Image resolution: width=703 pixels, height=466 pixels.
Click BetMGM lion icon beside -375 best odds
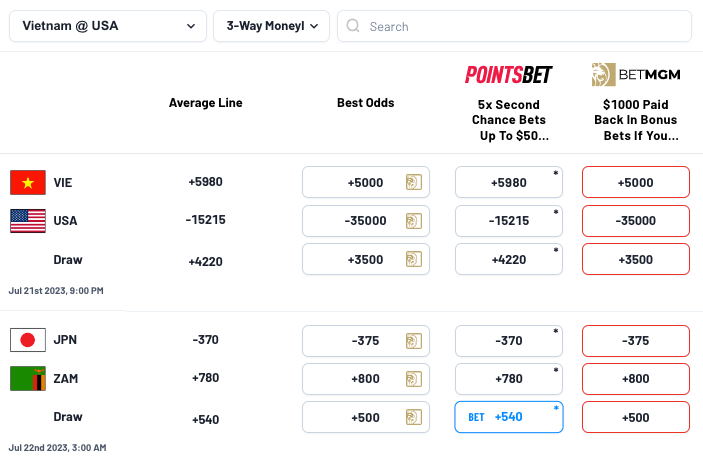[x=414, y=341]
